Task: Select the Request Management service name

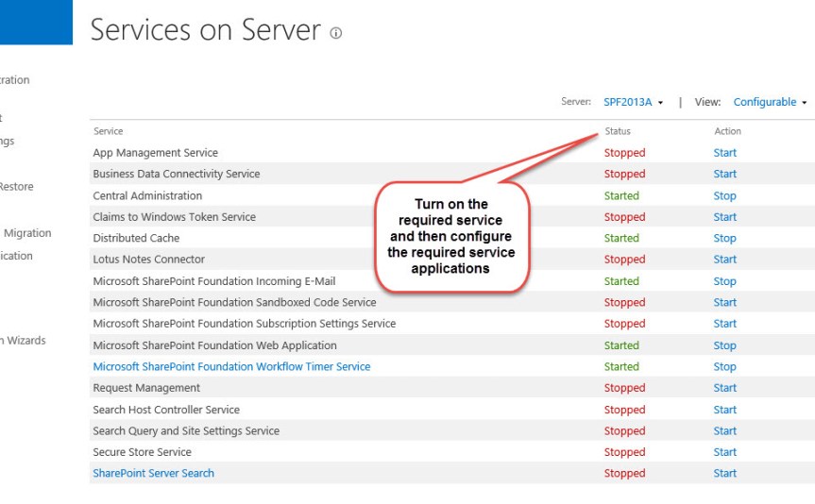Action: (x=146, y=388)
